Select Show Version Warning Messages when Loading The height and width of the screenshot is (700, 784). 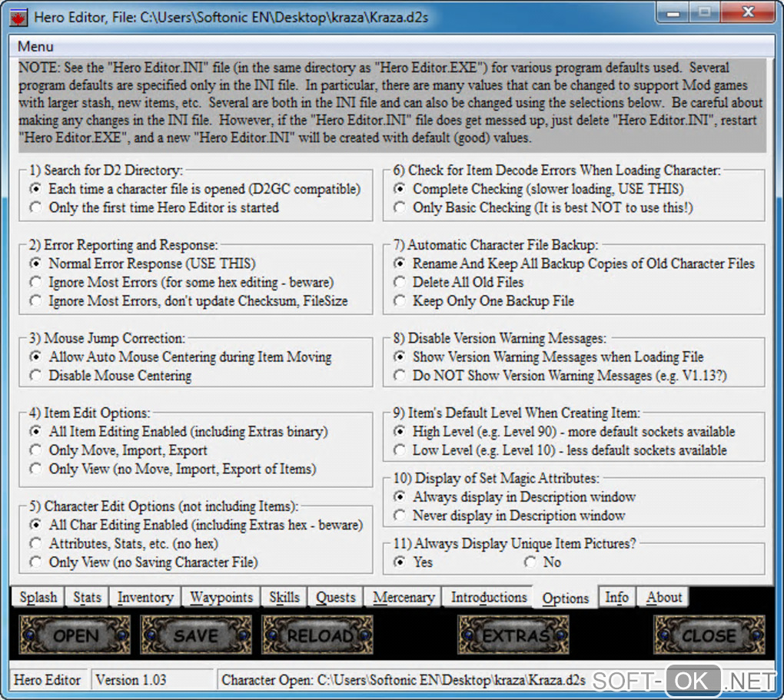coord(549,357)
